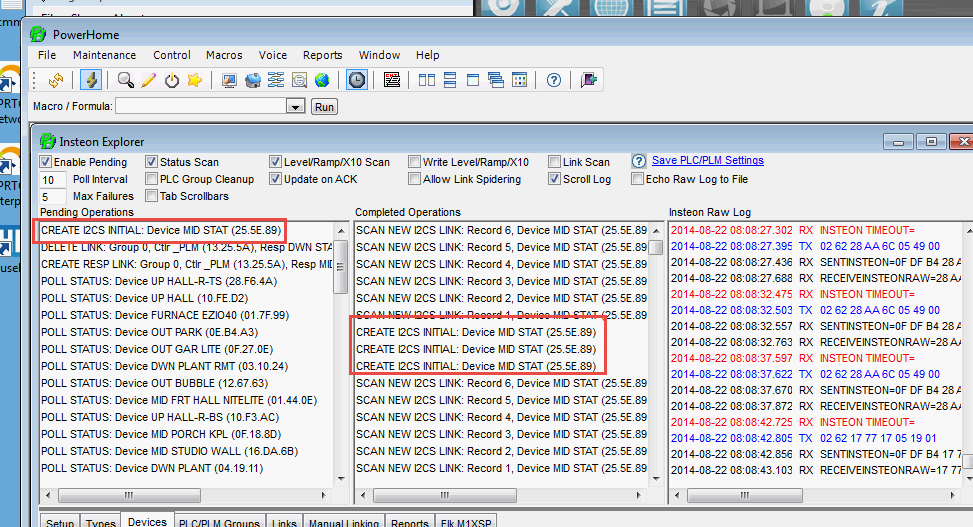Screen dimensions: 973x527
Task: Click the arrange icons grid toolbar icon
Action: [x=519, y=80]
